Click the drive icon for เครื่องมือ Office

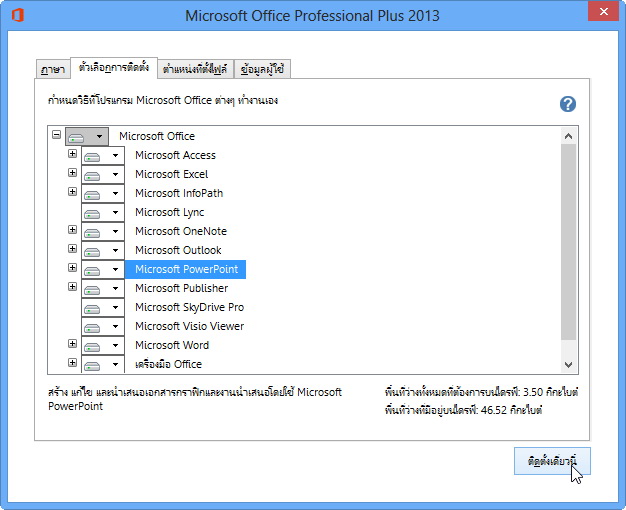pyautogui.click(x=93, y=366)
